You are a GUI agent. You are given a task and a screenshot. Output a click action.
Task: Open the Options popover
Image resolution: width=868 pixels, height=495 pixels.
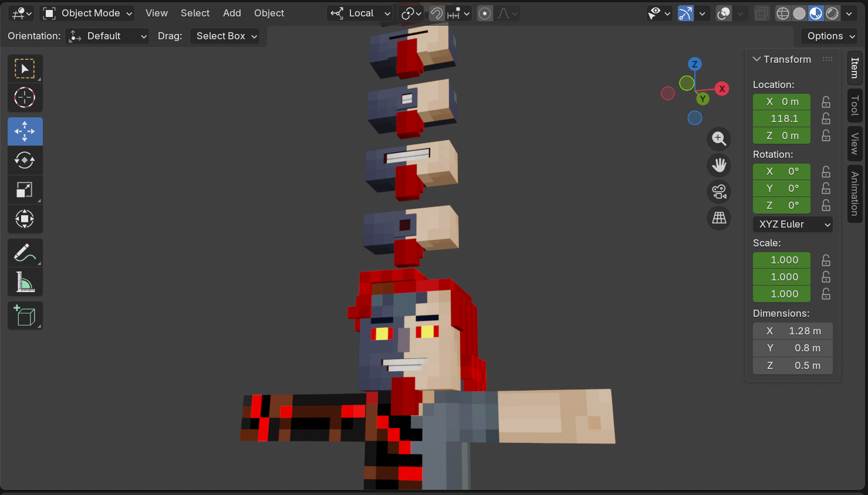coord(831,36)
